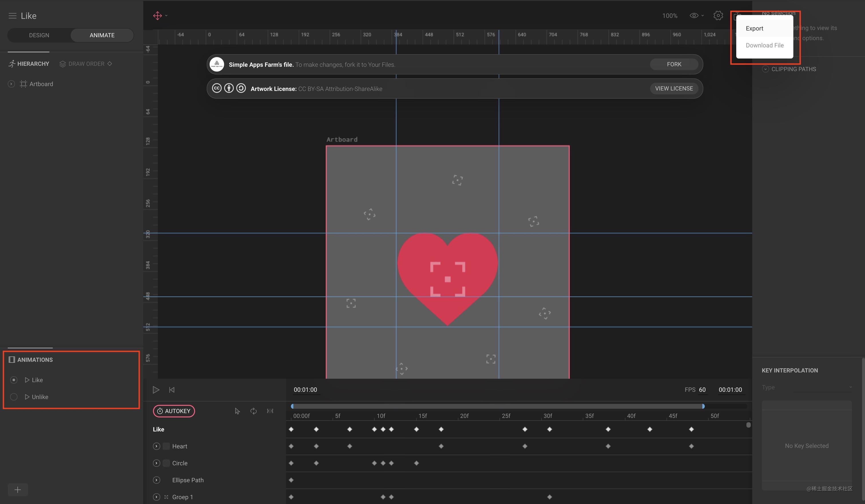This screenshot has width=865, height=504.
Task: Click the Circle row color swatch
Action: click(166, 463)
